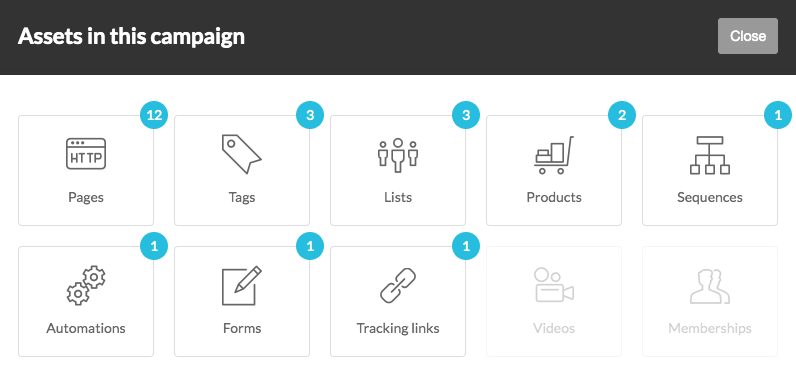This screenshot has height=371, width=796.
Task: Click the Assets in this campaign heading
Action: point(131,37)
